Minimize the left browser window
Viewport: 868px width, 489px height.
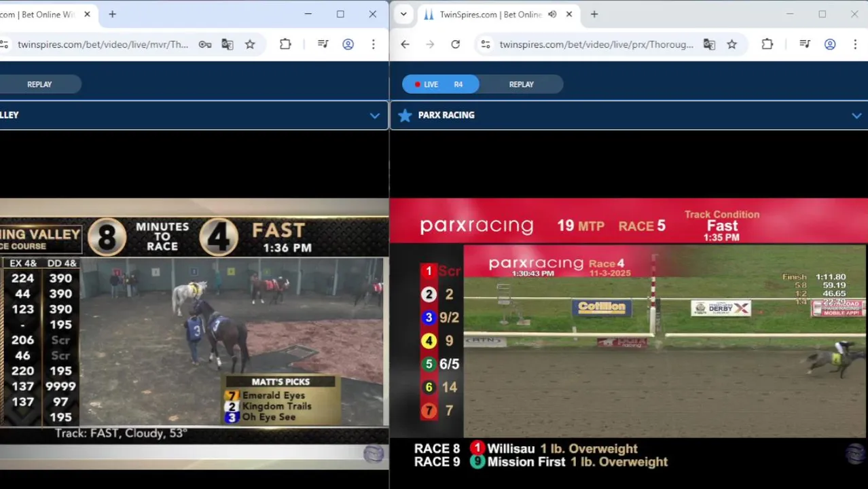(x=308, y=14)
